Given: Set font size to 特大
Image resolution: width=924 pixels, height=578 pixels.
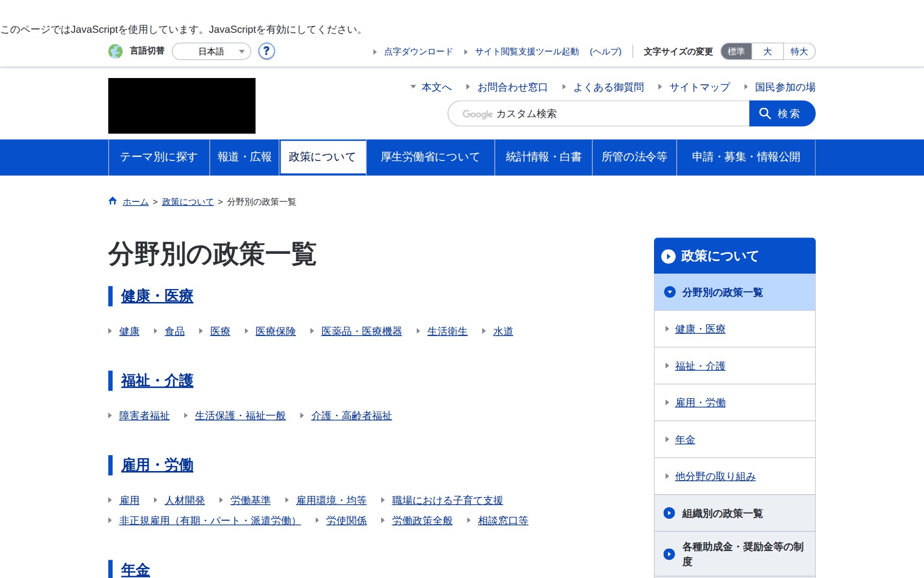Looking at the screenshot, I should [799, 52].
